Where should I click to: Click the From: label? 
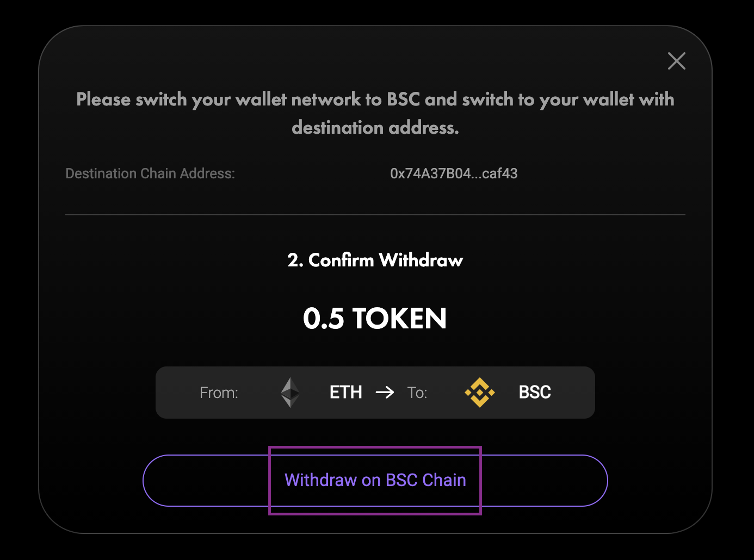(219, 393)
